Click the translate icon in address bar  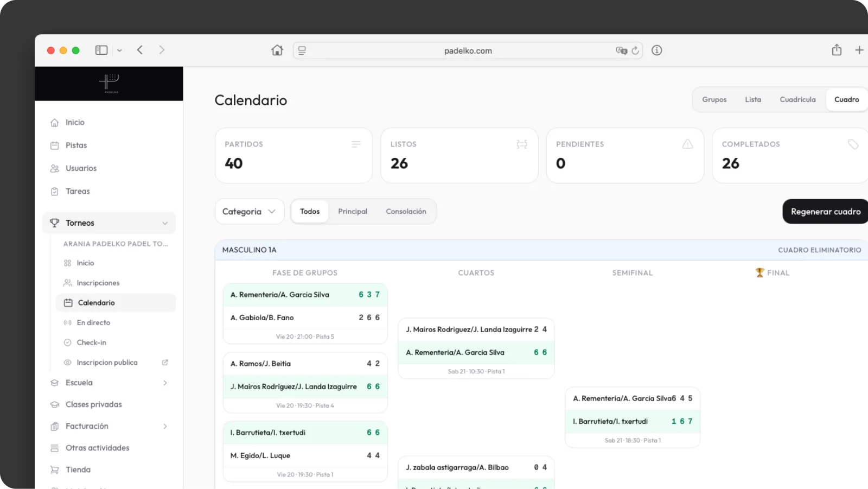point(621,50)
